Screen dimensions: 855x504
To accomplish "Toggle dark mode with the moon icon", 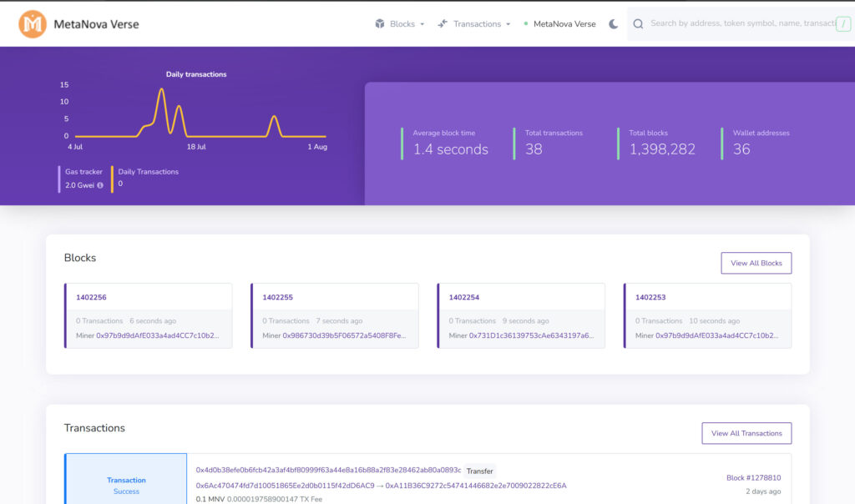I will 614,24.
